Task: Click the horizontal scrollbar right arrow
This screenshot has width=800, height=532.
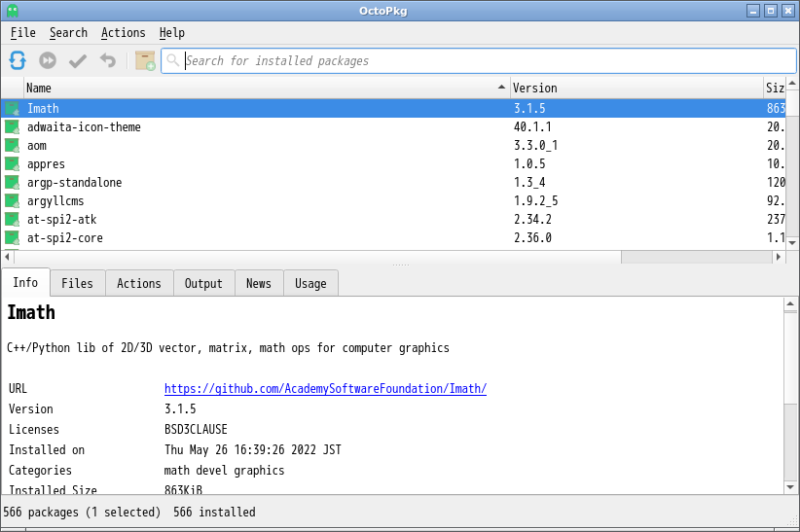Action: (779, 257)
